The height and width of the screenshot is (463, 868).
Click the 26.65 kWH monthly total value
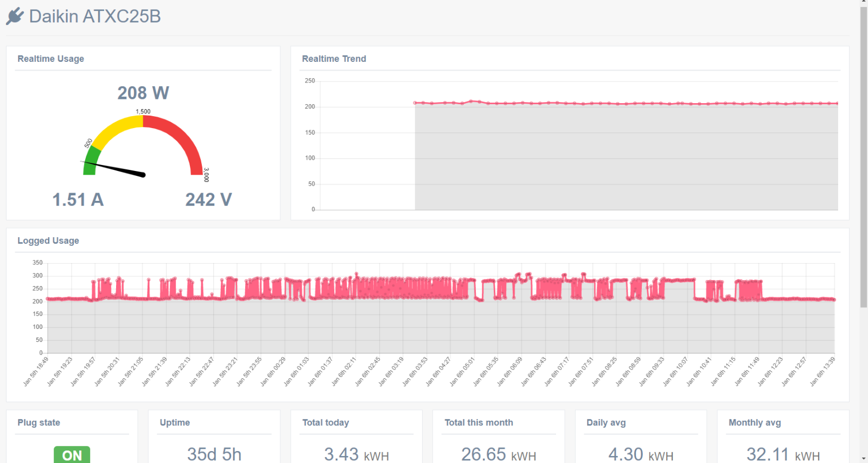[499, 454]
